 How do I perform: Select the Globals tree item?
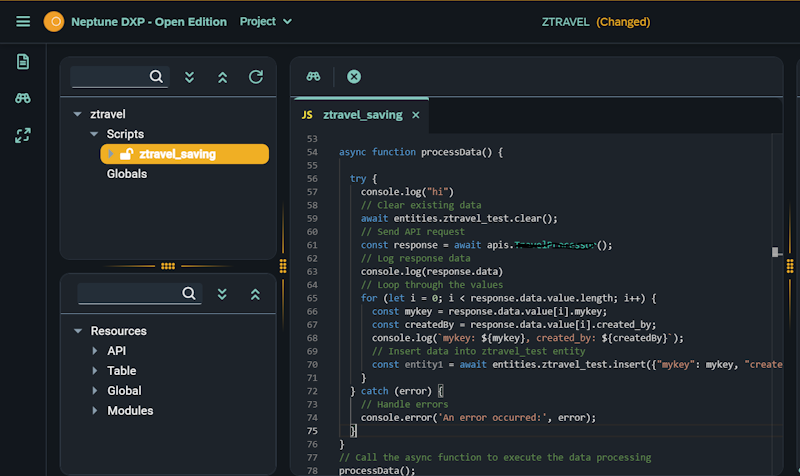click(127, 174)
